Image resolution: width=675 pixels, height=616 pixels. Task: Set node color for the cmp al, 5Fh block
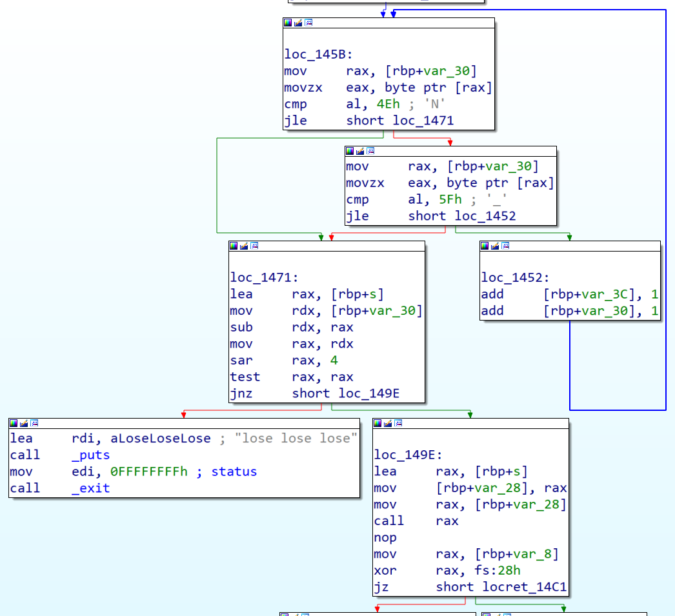coord(350,151)
